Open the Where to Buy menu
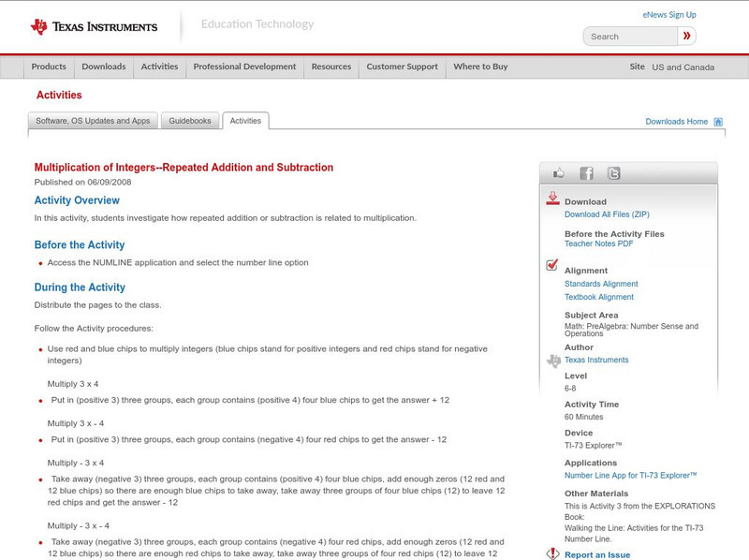The height and width of the screenshot is (560, 749). pyautogui.click(x=479, y=66)
